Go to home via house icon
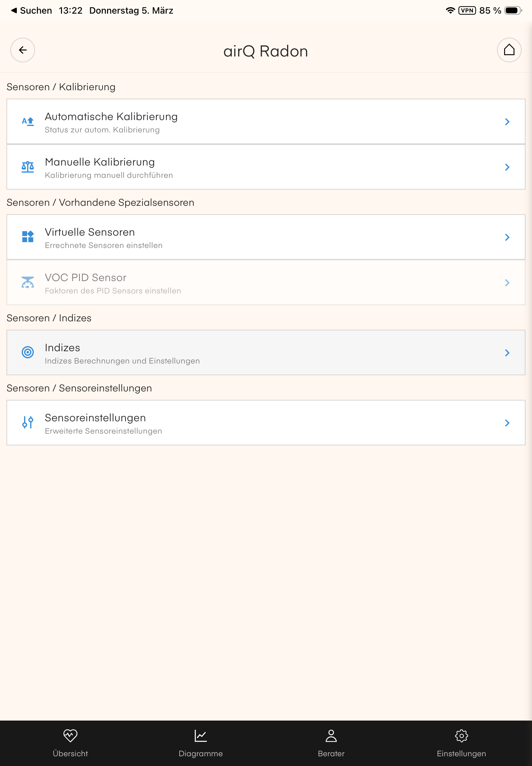 click(509, 50)
